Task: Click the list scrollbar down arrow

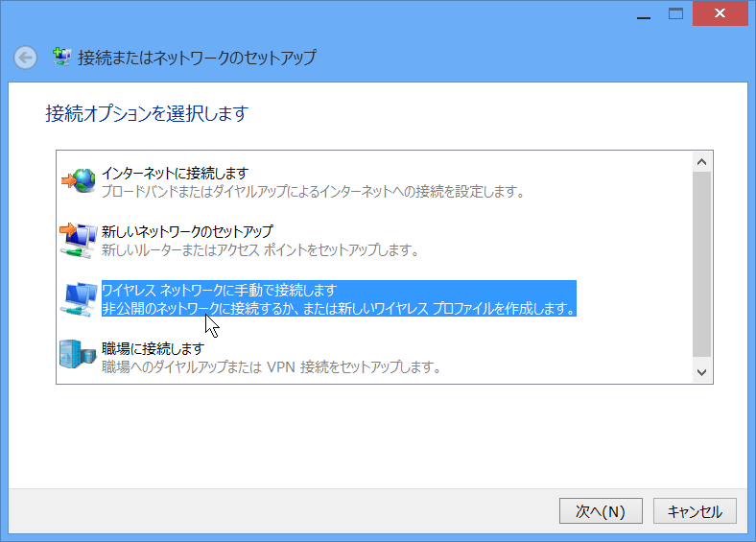Action: point(701,372)
